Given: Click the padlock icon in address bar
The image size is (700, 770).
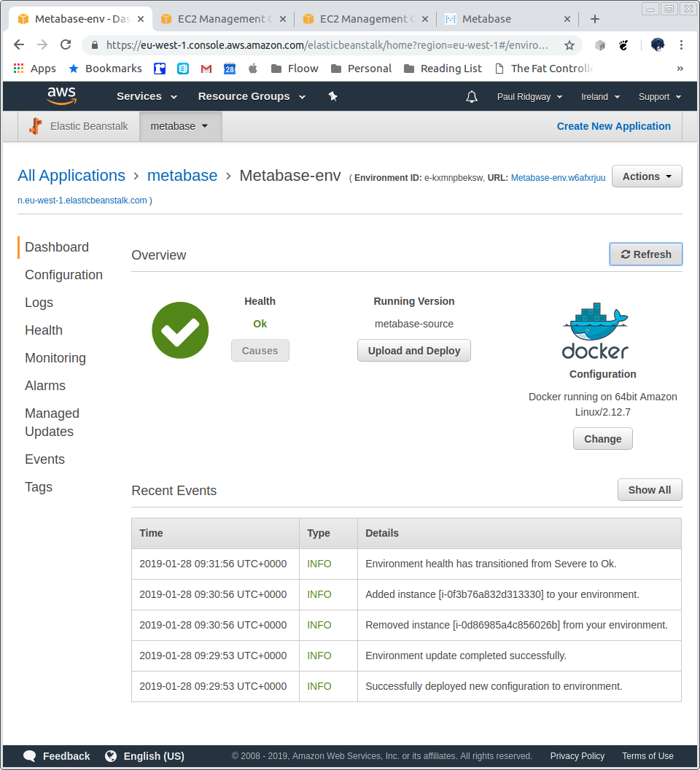Looking at the screenshot, I should (x=94, y=44).
